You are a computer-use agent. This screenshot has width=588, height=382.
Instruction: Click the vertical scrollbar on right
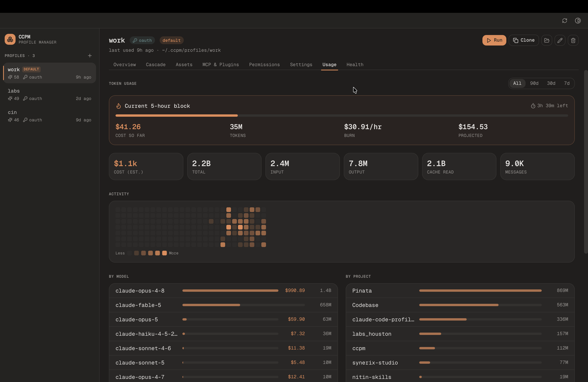[x=585, y=162]
